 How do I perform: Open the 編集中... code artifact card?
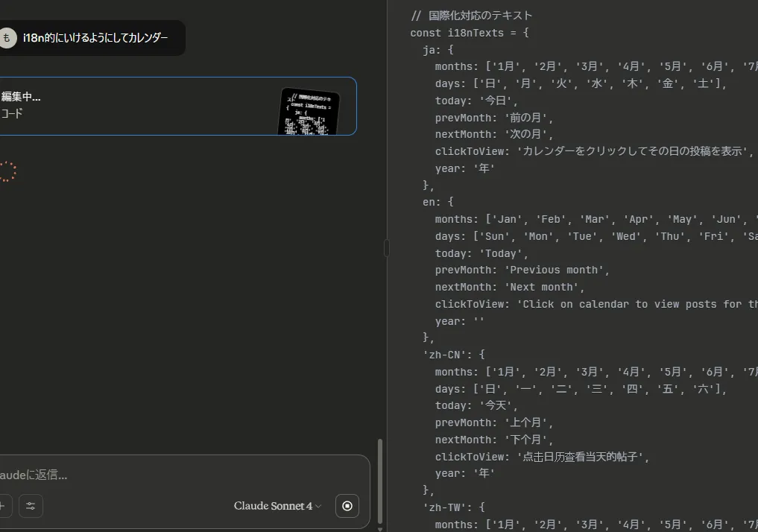coord(149,106)
